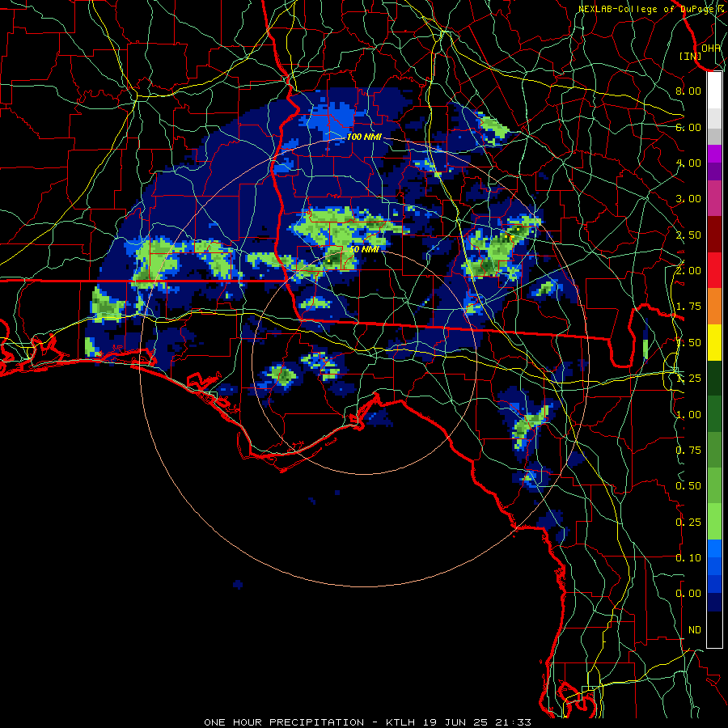Click the 1.75 legend value
Viewport: 728px width, 728px height.
[x=688, y=307]
